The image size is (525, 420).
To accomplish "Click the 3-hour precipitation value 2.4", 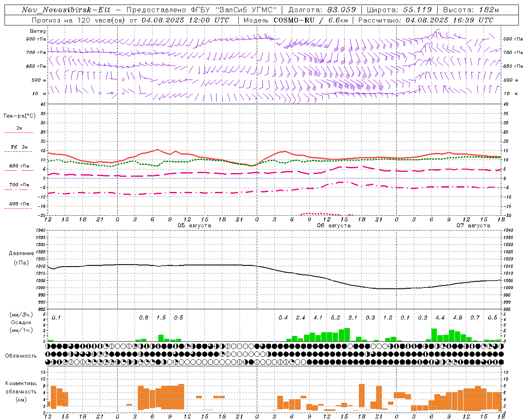I will pos(301,317).
